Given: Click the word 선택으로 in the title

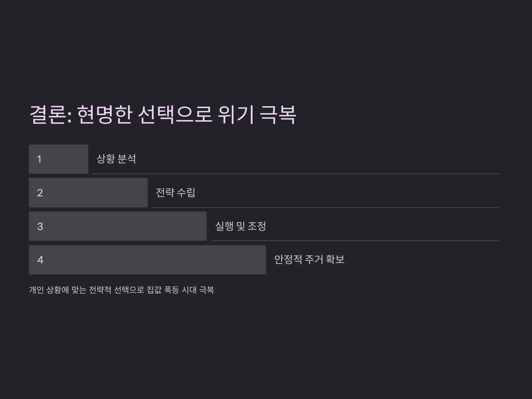Looking at the screenshot, I should [175, 115].
